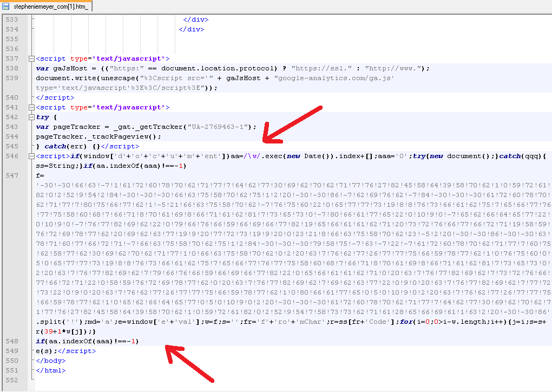552x392 pixels.
Task: Click 'new Date()' on line 546
Action: point(311,156)
